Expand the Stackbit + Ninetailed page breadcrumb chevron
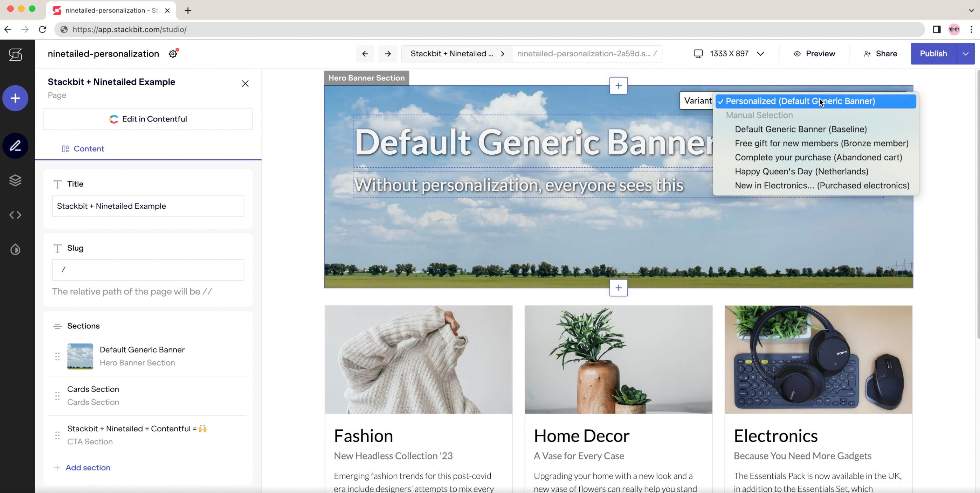 [503, 54]
